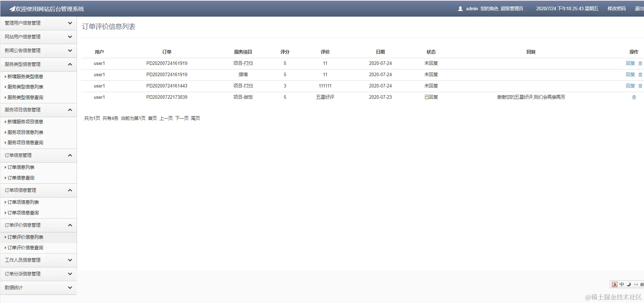This screenshot has height=303, width=644.
Task: Delete the first user1 项目-打扫 review row
Action: click(640, 63)
